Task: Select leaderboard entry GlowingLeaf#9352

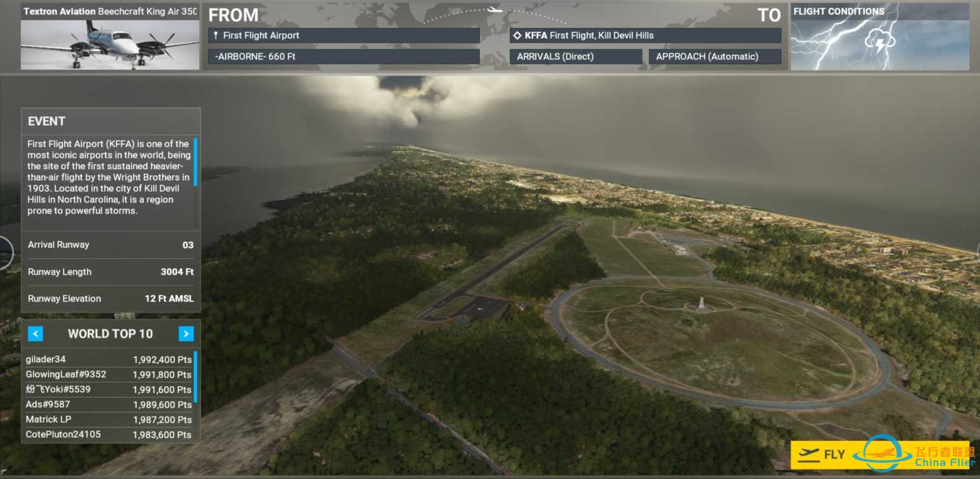Action: coord(109,375)
